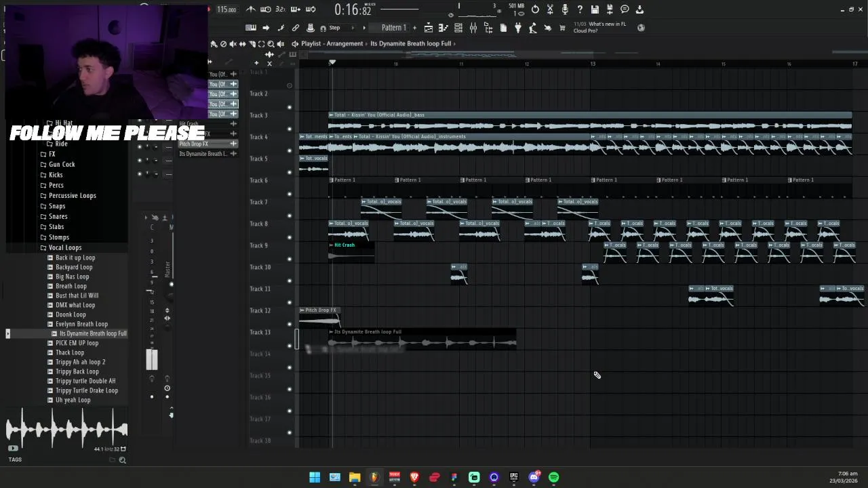868x488 pixels.
Task: Click Its Dynamite Breath loop Full breadcrumb
Action: pyautogui.click(x=410, y=43)
